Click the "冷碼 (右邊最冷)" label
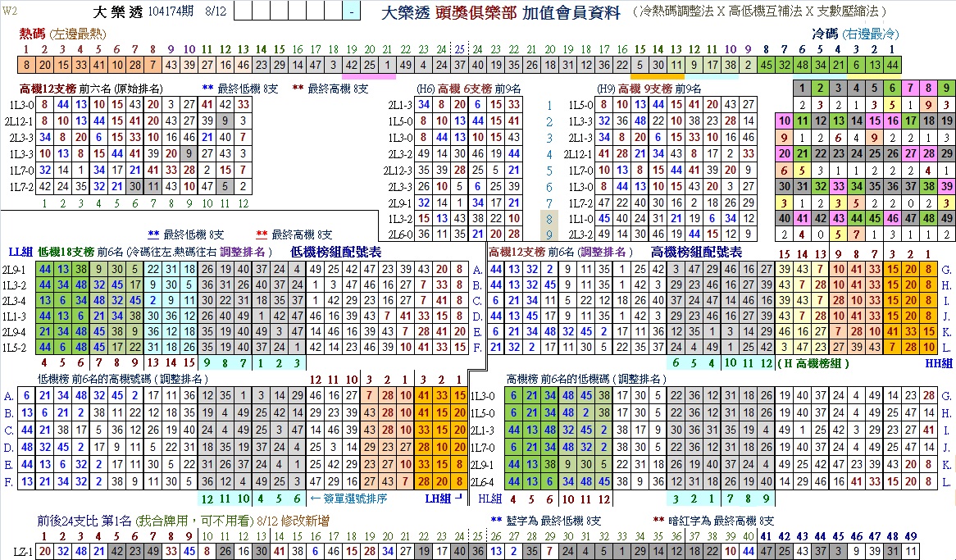 coord(855,34)
